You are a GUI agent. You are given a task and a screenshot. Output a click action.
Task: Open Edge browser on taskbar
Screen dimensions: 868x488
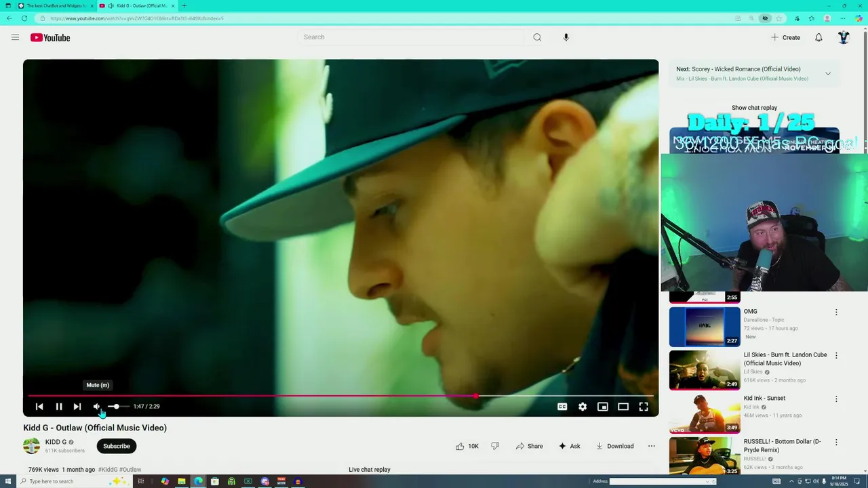198,481
